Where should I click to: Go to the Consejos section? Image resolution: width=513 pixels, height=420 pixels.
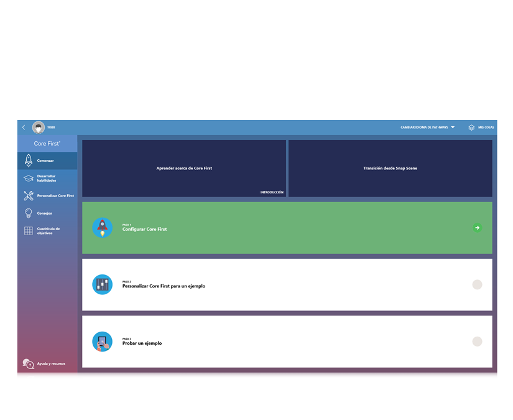pos(47,213)
